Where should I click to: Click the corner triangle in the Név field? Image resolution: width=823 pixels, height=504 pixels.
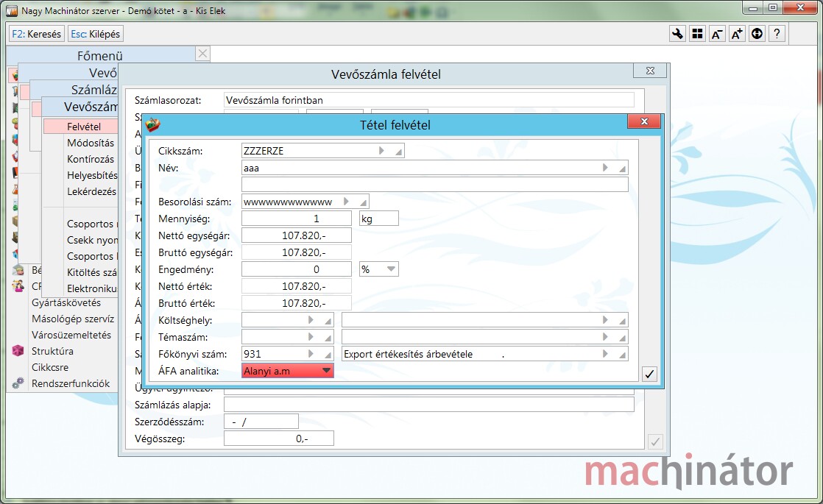623,169
